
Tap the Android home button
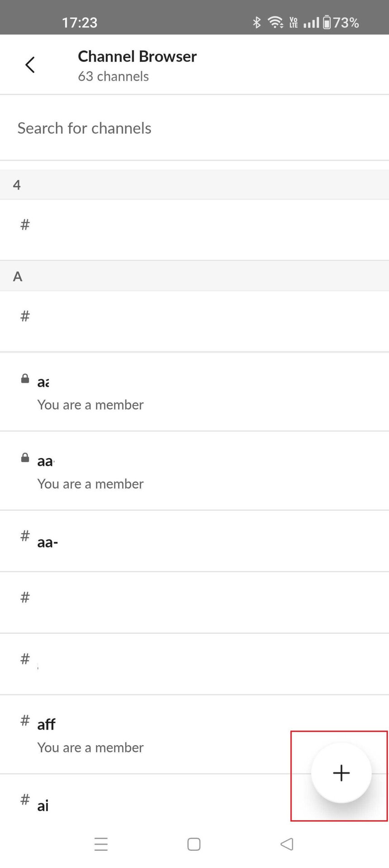point(194,844)
